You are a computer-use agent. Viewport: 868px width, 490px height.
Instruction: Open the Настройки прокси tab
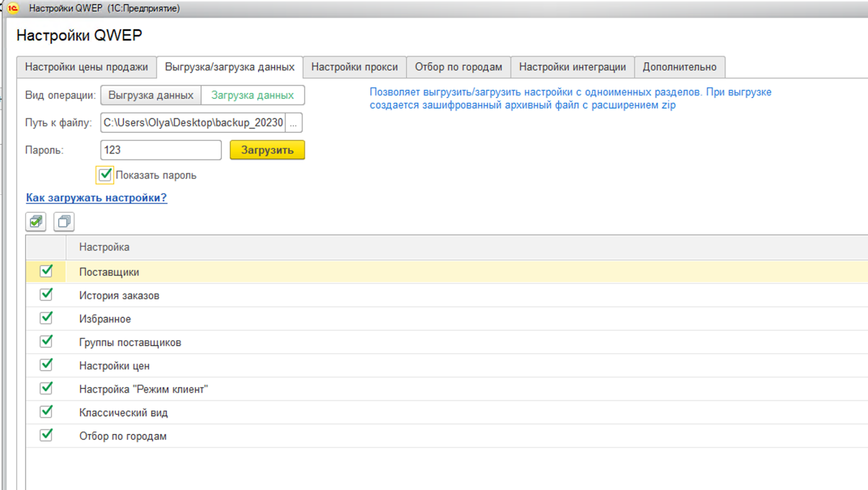click(354, 67)
